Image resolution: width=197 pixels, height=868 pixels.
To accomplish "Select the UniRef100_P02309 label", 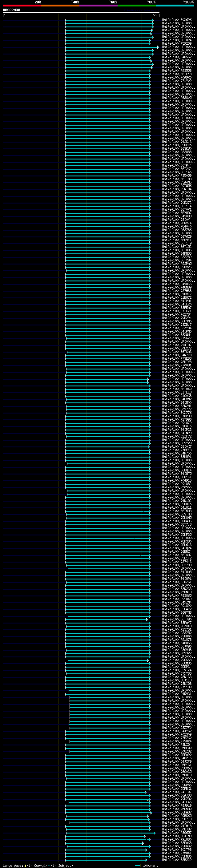I will [x=176, y=735].
